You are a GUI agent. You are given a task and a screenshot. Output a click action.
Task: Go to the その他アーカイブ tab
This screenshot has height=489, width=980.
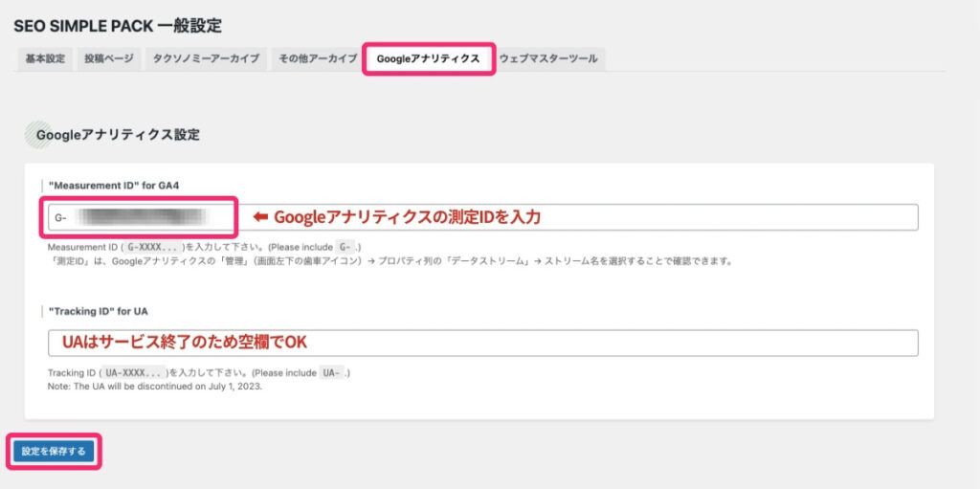318,58
